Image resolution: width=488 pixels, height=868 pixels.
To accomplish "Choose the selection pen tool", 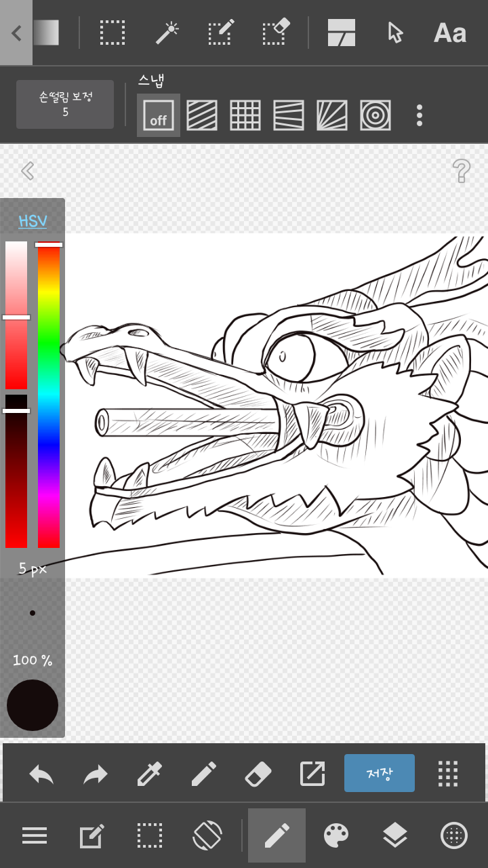I will tap(220, 33).
